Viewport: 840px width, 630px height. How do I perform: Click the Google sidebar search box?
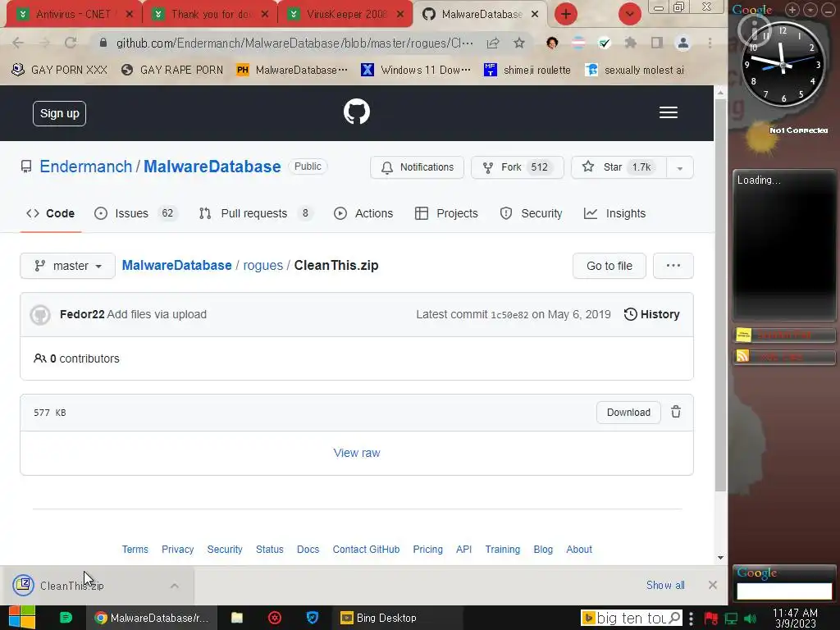tap(784, 591)
